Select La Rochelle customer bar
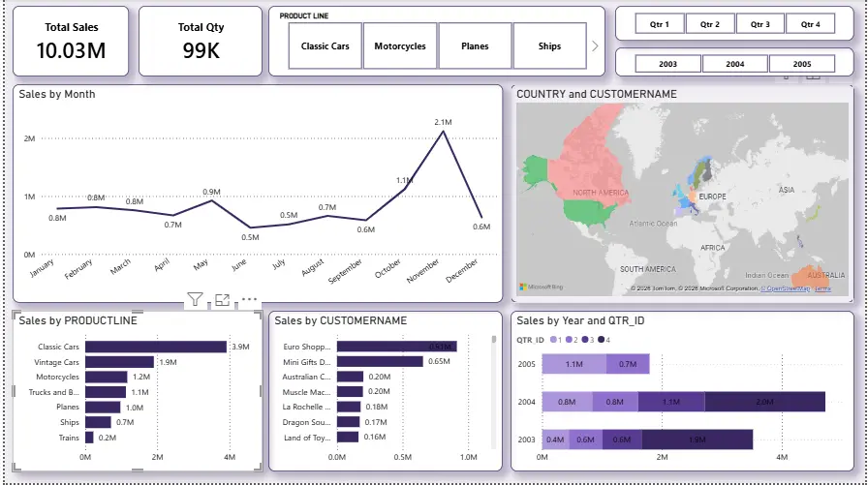The width and height of the screenshot is (868, 485). pos(349,407)
